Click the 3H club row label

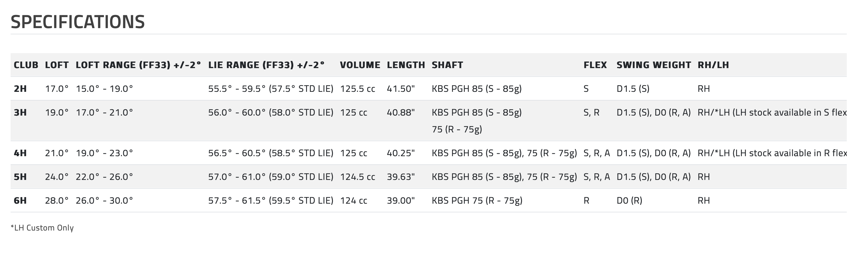pyautogui.click(x=20, y=112)
